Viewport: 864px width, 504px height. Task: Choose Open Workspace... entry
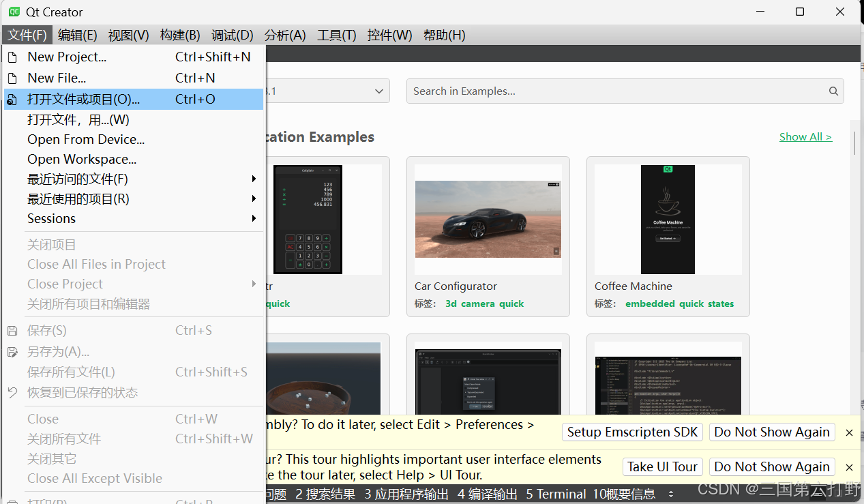pyautogui.click(x=134, y=160)
